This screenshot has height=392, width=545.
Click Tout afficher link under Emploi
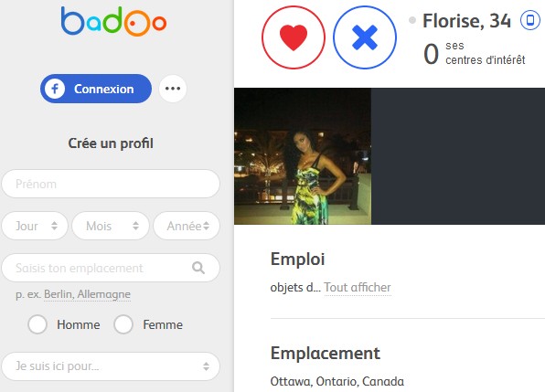tap(358, 288)
